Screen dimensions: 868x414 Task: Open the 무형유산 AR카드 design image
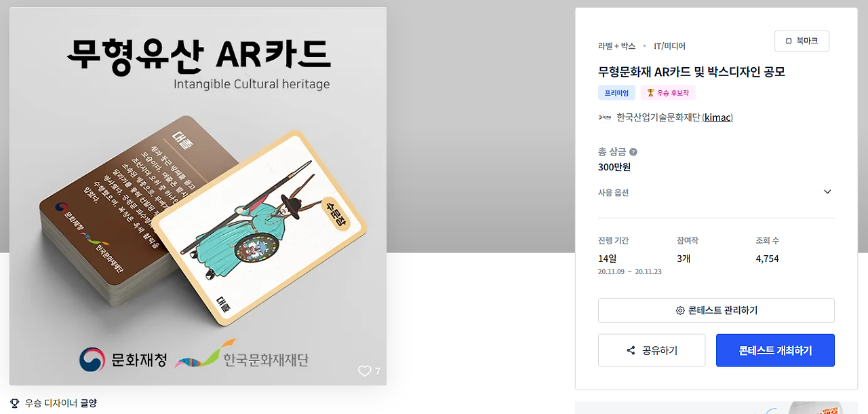198,196
